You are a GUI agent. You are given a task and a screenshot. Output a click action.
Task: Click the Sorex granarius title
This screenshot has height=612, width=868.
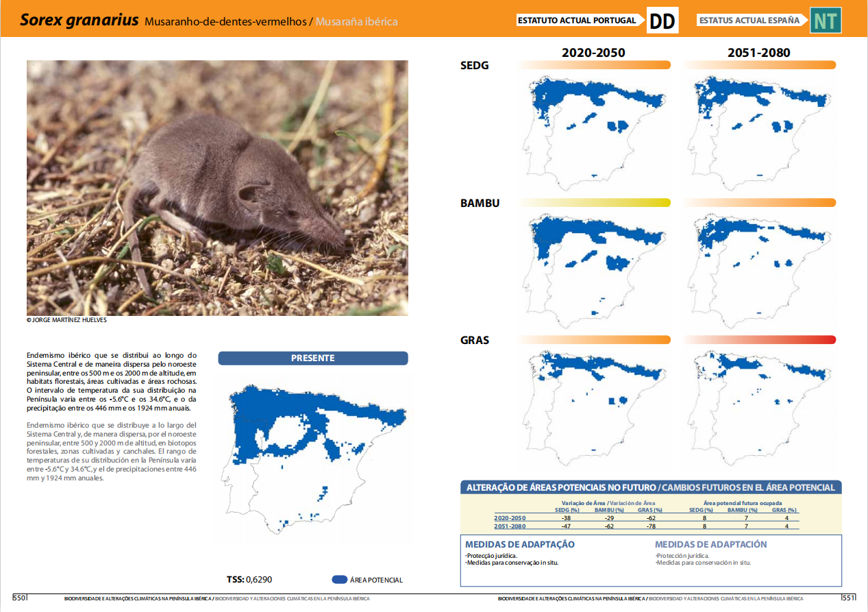79,21
